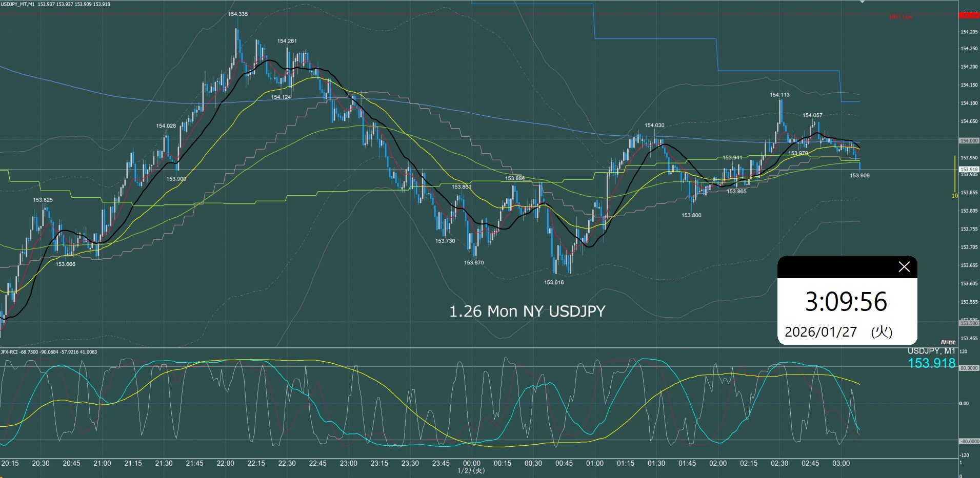
Task: Click the 2026/01/27 date in clock widget
Action: (821, 332)
